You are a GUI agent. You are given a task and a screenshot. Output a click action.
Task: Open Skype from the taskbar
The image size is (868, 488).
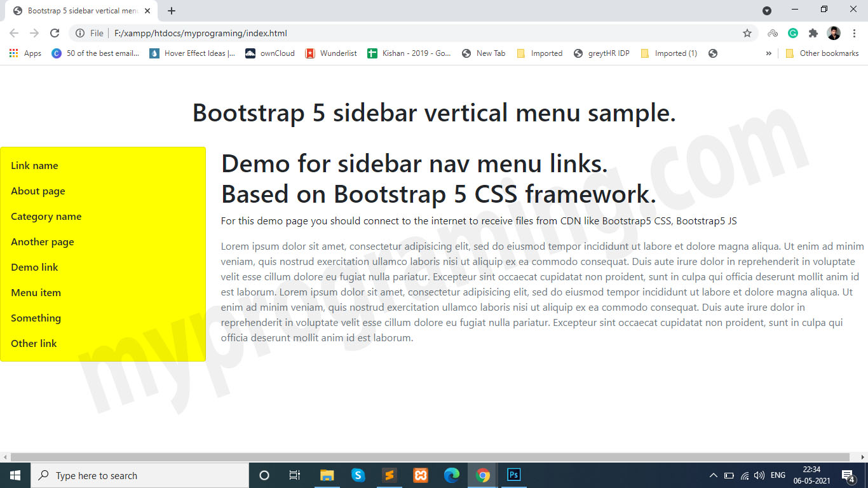click(x=358, y=475)
